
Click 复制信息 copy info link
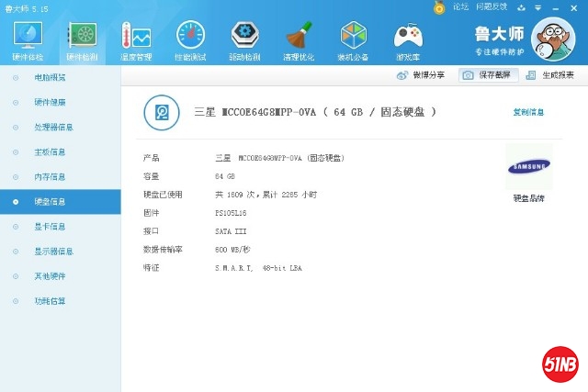pos(528,112)
